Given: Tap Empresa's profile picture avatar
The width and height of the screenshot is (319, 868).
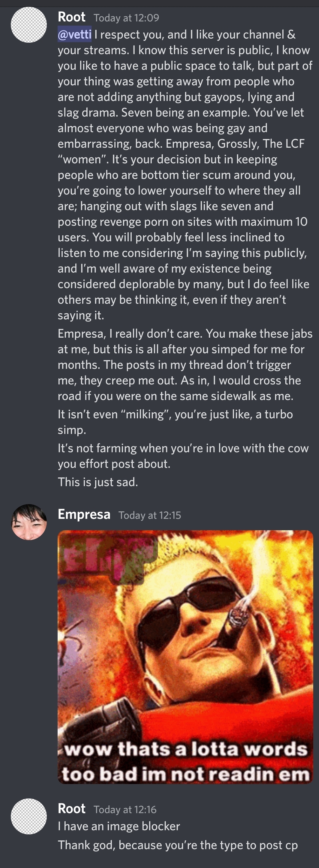Looking at the screenshot, I should point(29,522).
